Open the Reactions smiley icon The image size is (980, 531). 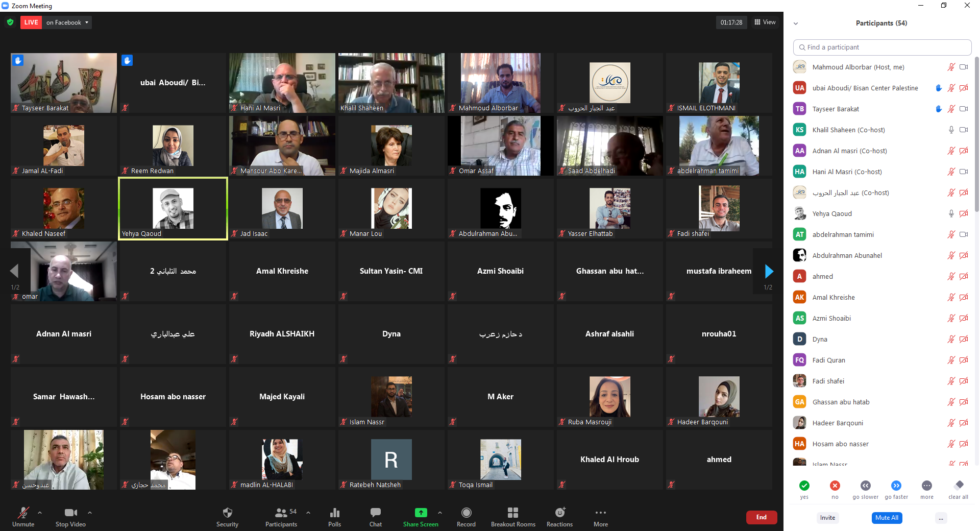click(x=560, y=513)
